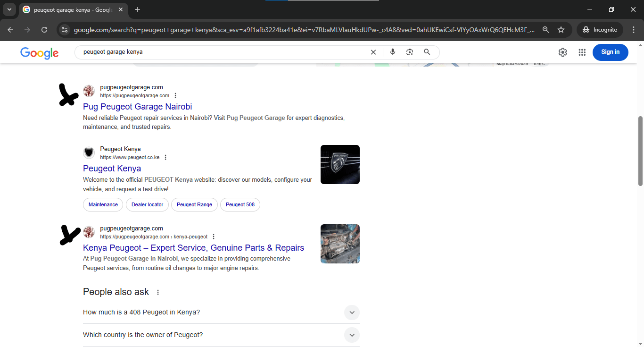Click the Dealer locator sitelink chip
Image resolution: width=644 pixels, height=347 pixels.
coord(148,204)
